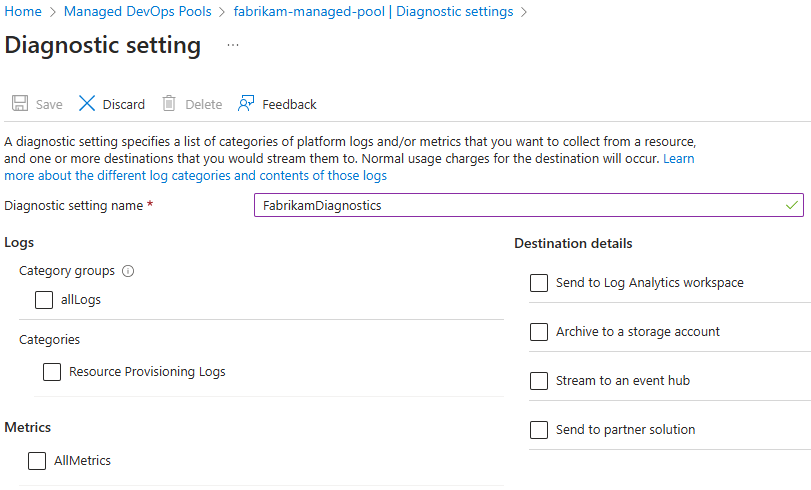Check Send to partner solution

pyautogui.click(x=539, y=429)
